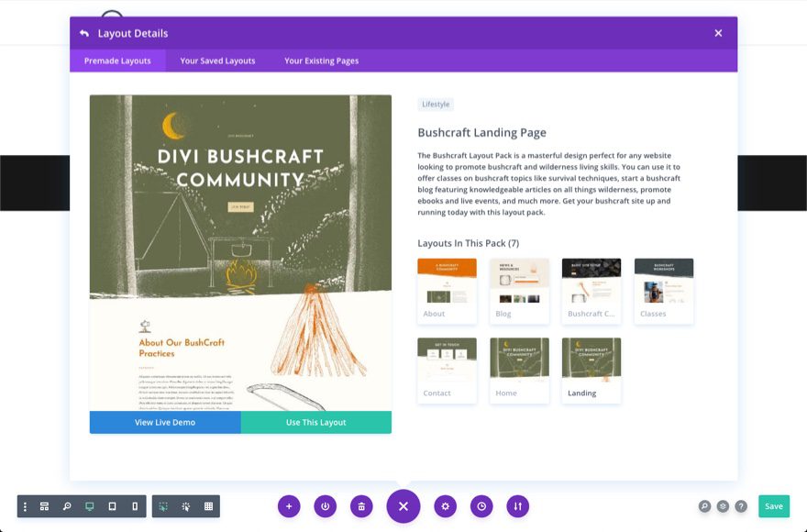Load a new layout with plus icon

pos(289,505)
